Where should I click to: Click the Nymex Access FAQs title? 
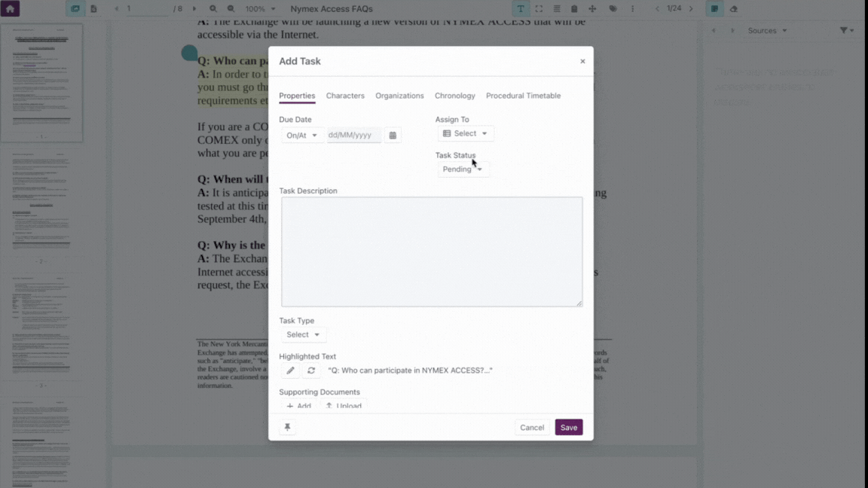coord(331,9)
